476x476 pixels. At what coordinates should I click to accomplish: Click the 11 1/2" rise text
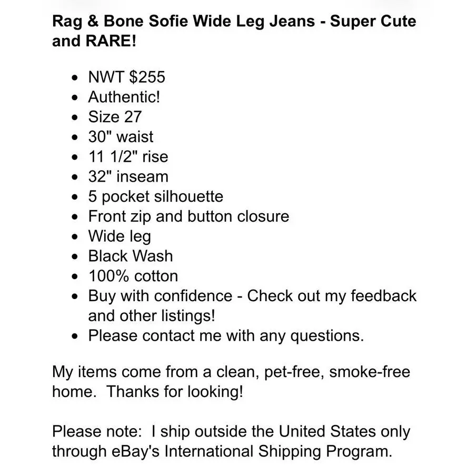pyautogui.click(x=128, y=156)
